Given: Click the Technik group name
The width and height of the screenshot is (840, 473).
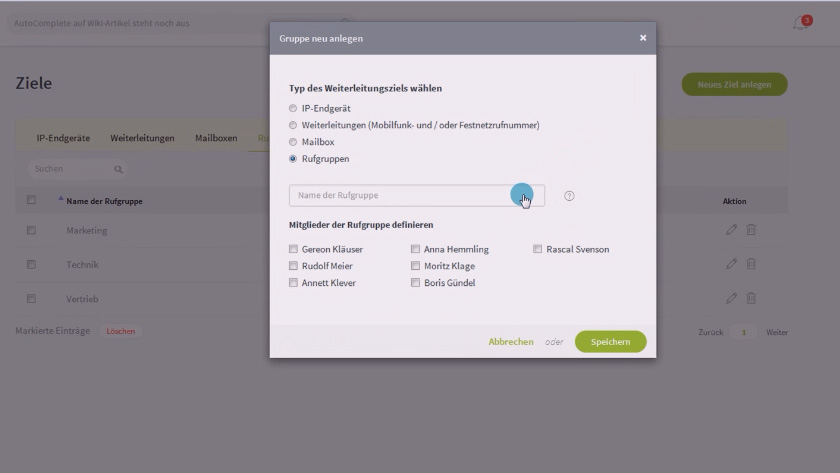Looking at the screenshot, I should click(82, 265).
